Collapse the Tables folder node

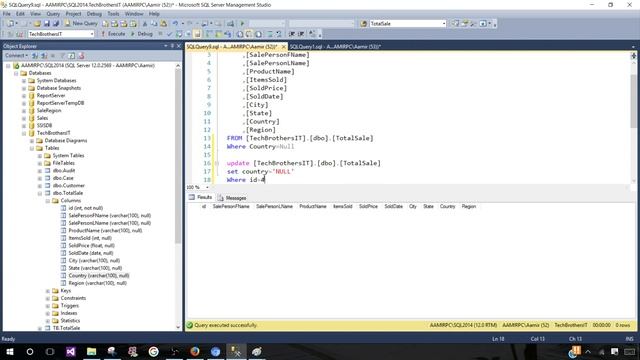pos(32,149)
